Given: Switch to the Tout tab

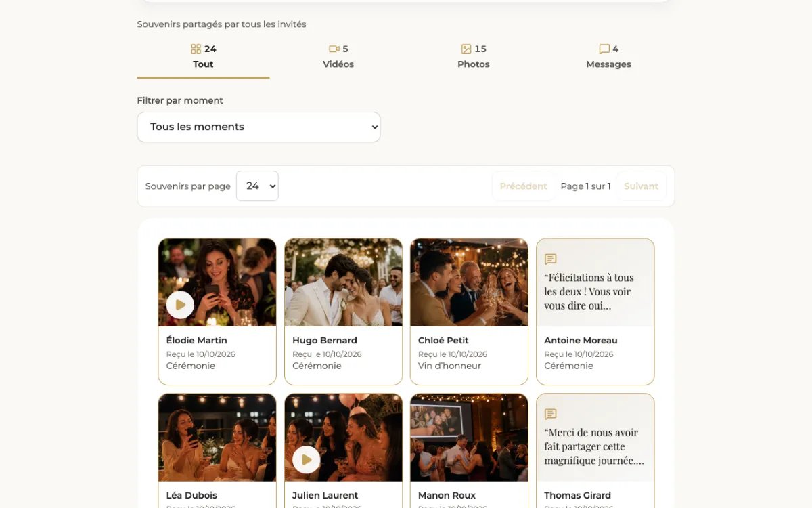Looking at the screenshot, I should [x=203, y=57].
